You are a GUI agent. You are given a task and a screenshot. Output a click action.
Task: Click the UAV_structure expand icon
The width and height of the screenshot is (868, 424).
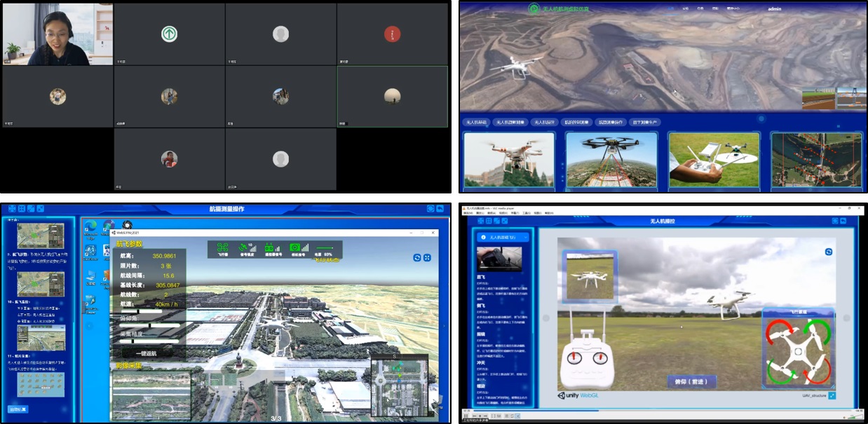coord(832,395)
